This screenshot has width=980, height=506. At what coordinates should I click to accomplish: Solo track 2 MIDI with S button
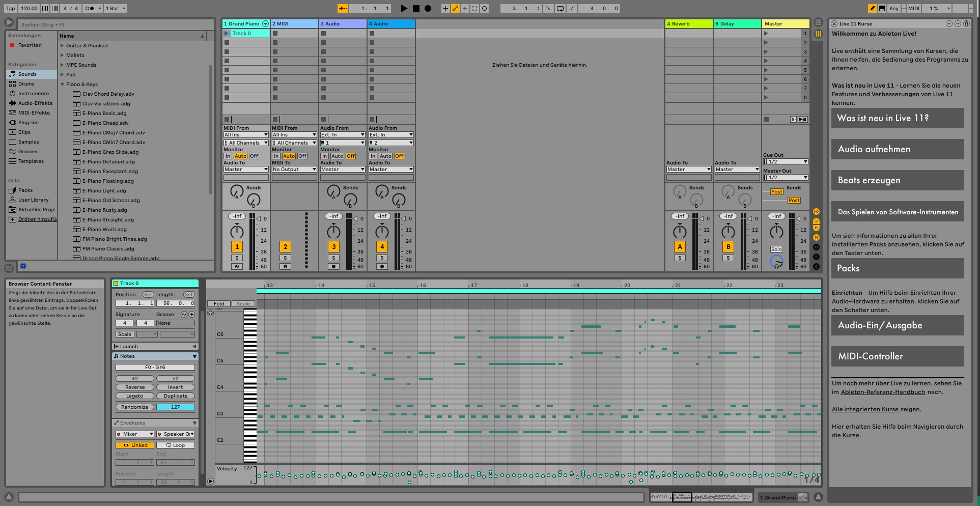pyautogui.click(x=285, y=258)
